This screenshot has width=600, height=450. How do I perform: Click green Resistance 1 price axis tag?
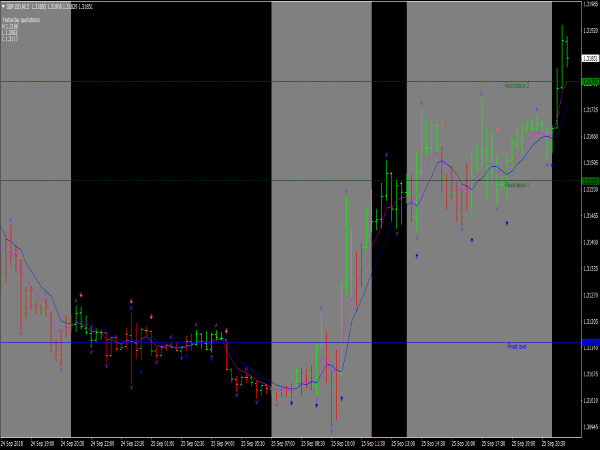point(590,180)
